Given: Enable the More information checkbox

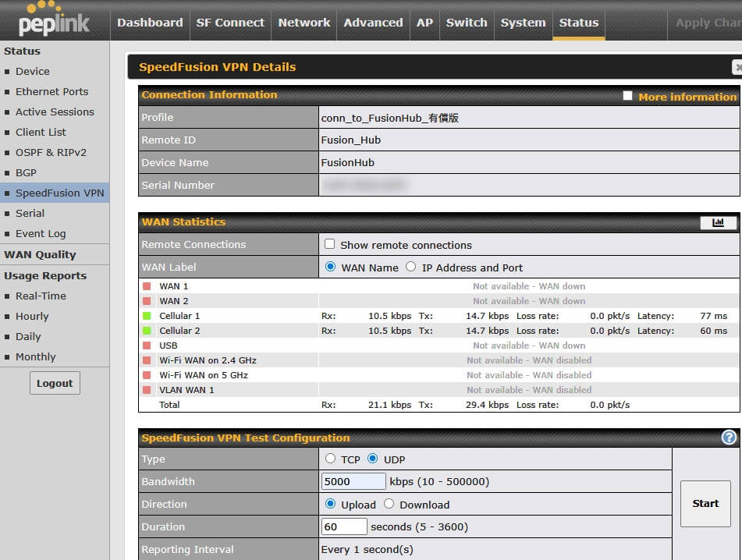Looking at the screenshot, I should coord(627,96).
